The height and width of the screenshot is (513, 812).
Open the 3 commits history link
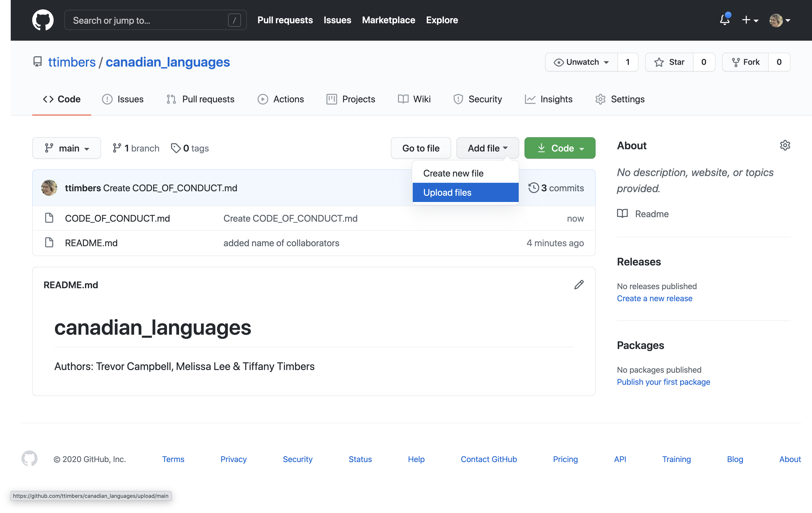coord(556,188)
